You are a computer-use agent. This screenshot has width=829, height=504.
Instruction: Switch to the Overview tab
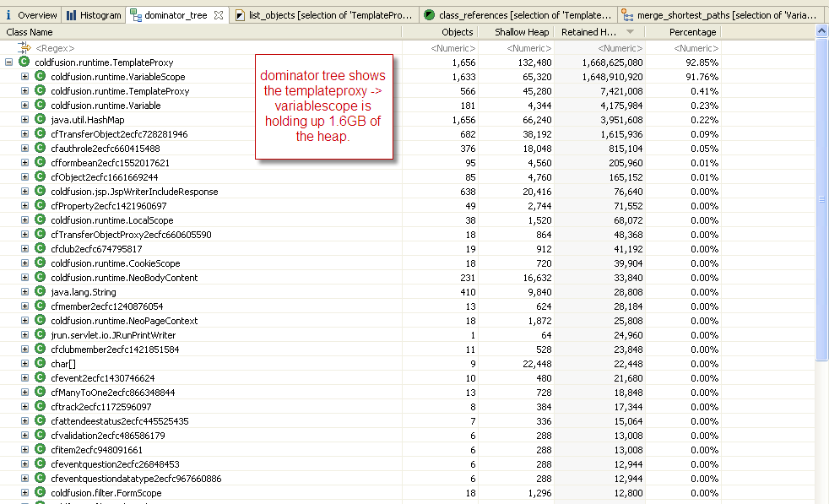[30, 15]
